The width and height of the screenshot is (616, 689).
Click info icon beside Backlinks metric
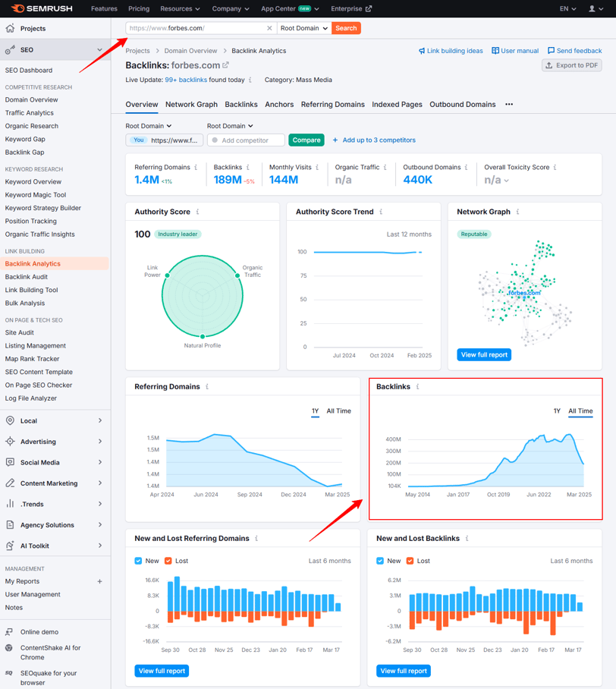pyautogui.click(x=248, y=168)
